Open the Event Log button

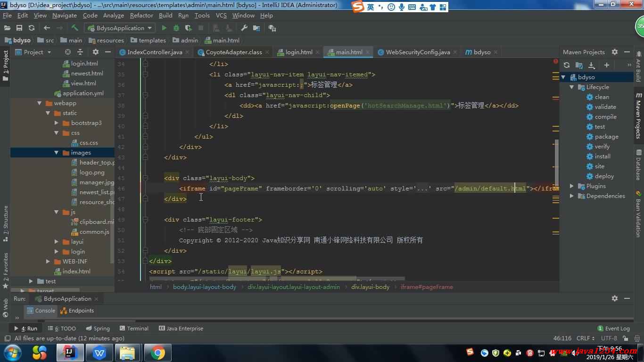(x=613, y=329)
